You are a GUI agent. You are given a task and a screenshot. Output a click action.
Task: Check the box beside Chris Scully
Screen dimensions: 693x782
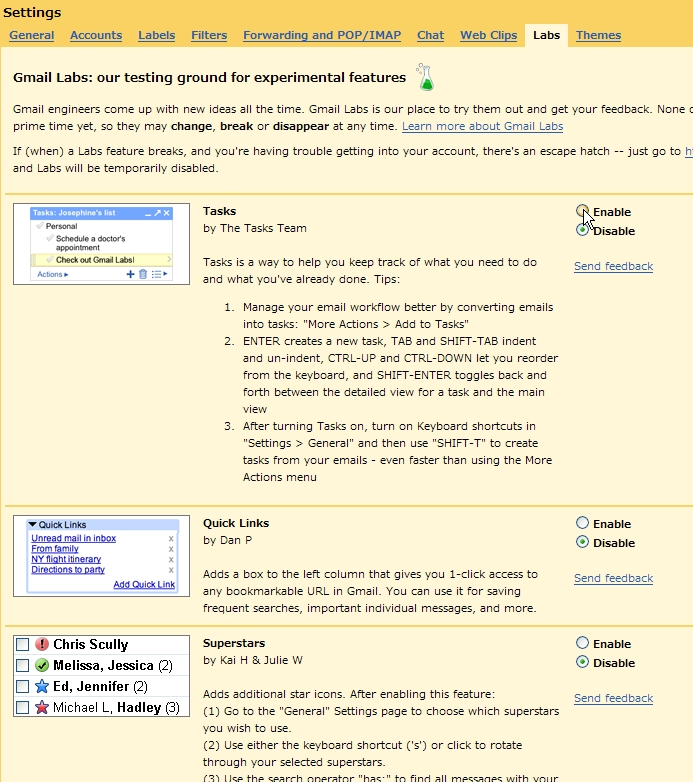click(x=22, y=644)
